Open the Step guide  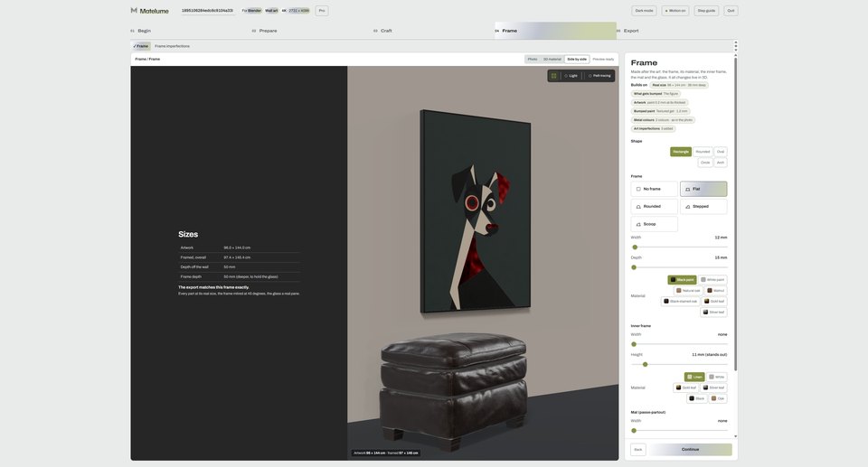[x=706, y=11]
